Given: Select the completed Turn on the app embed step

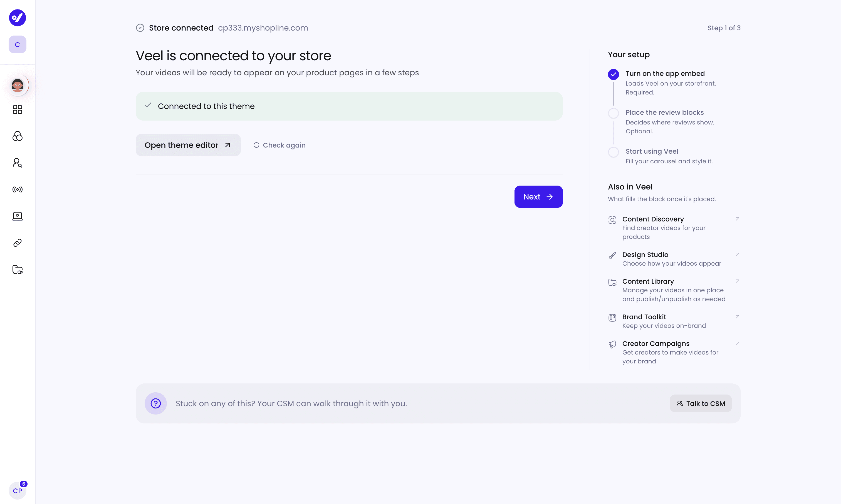Looking at the screenshot, I should click(x=613, y=74).
